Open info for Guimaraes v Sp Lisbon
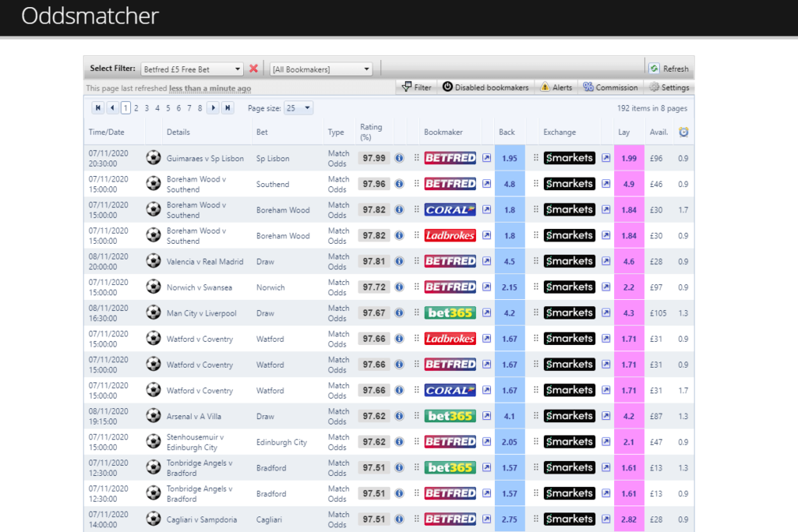 click(x=400, y=158)
